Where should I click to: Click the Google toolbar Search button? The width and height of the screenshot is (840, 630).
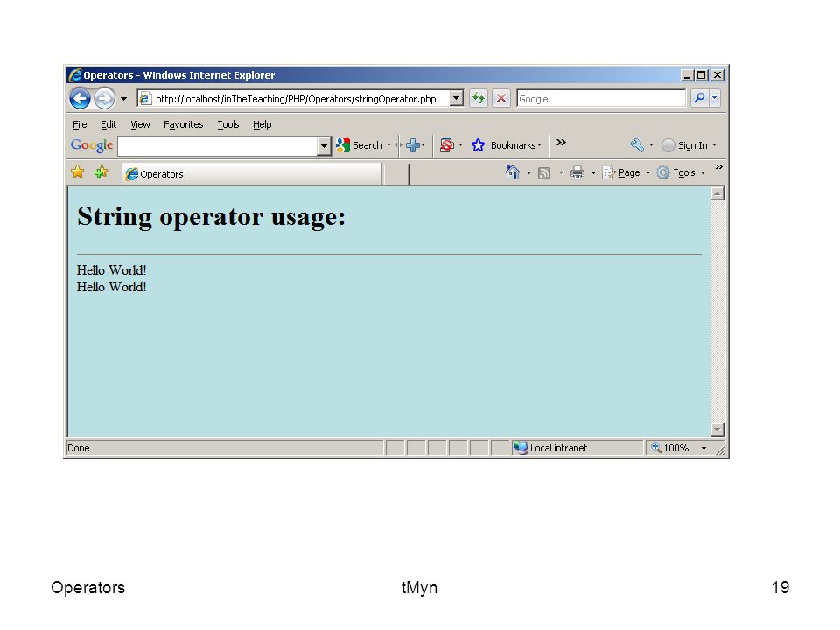(x=359, y=145)
